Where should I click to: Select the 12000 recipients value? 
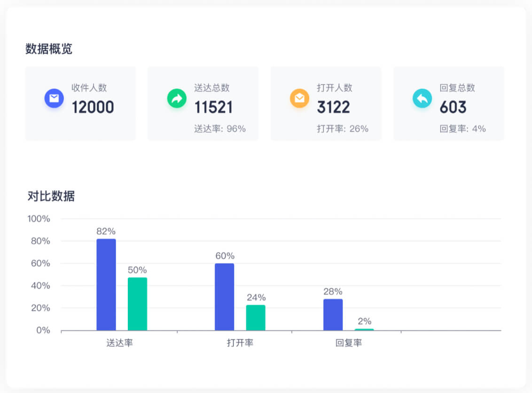[93, 107]
